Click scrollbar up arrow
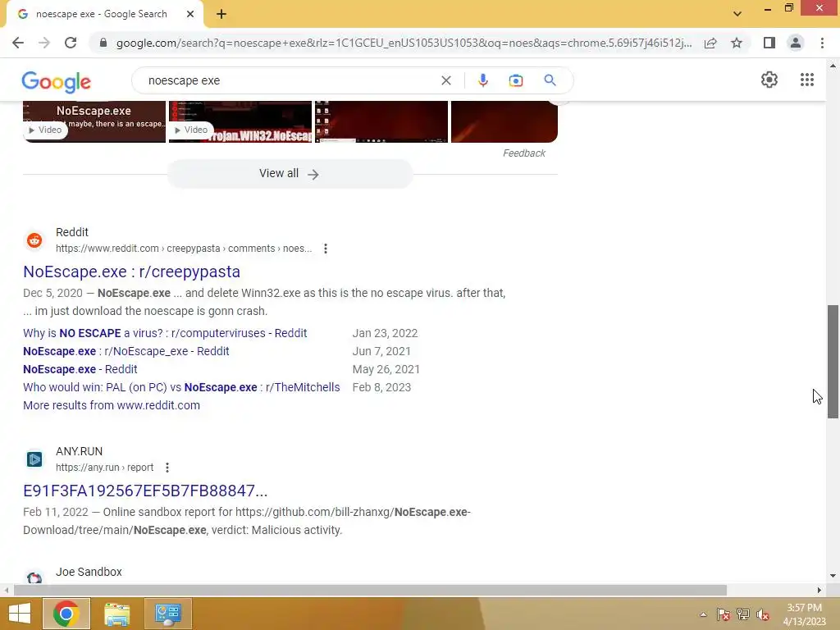The image size is (840, 630). coord(833,66)
